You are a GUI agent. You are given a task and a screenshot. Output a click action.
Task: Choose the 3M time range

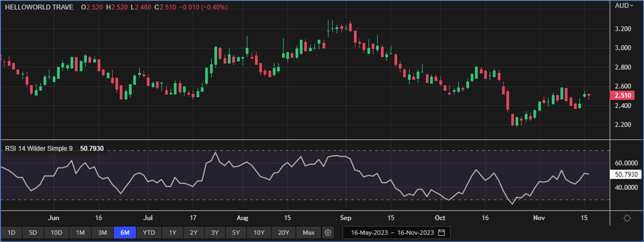102,233
